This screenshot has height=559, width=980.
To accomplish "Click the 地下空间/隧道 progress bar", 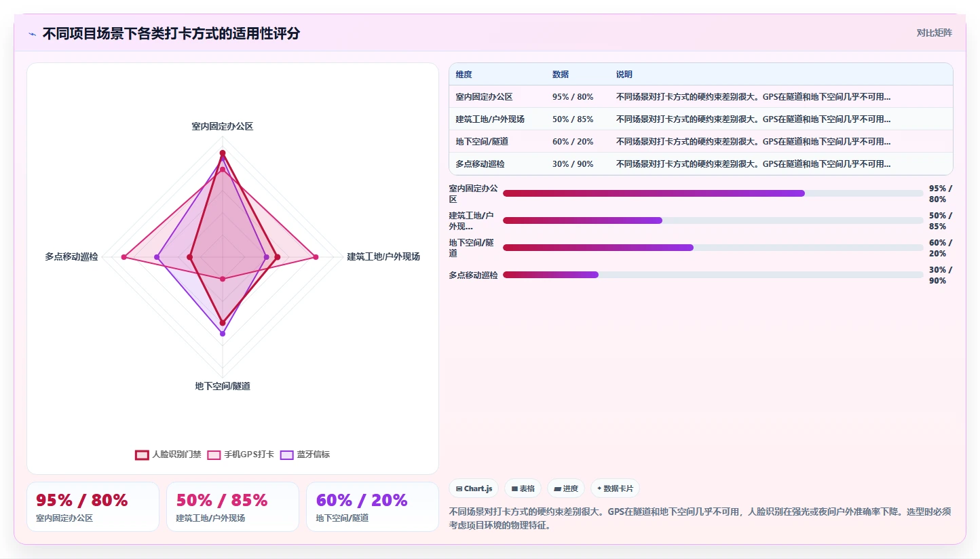I will click(713, 248).
